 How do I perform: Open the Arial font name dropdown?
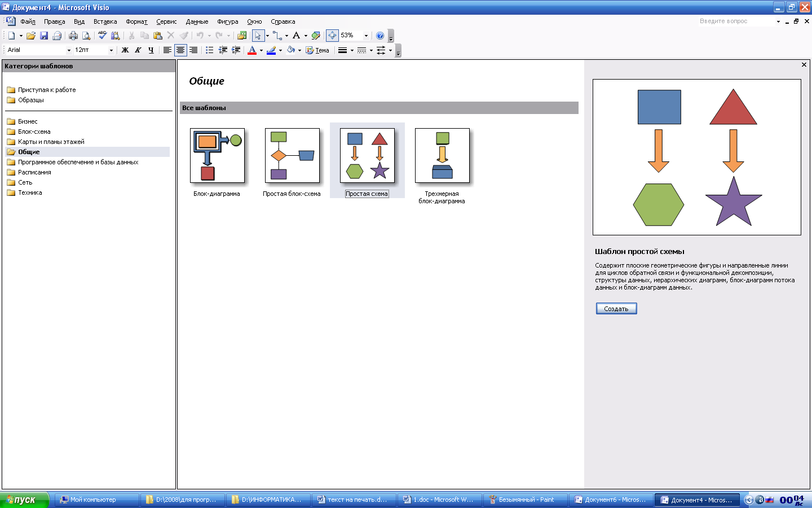coord(69,50)
